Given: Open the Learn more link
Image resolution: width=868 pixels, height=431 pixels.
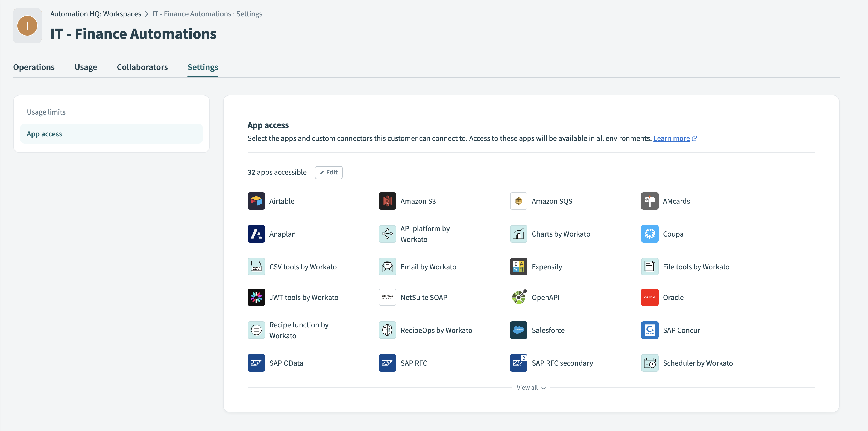Looking at the screenshot, I should point(671,138).
